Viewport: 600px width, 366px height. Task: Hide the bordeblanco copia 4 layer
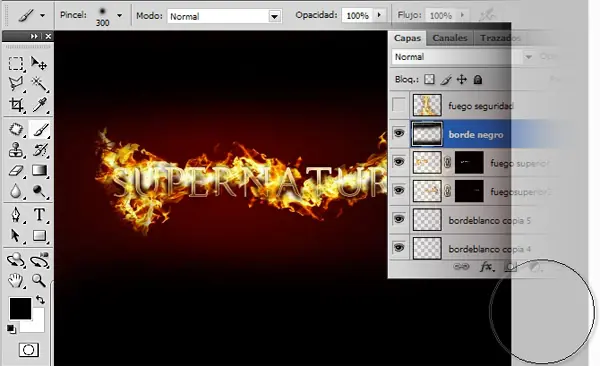click(399, 248)
